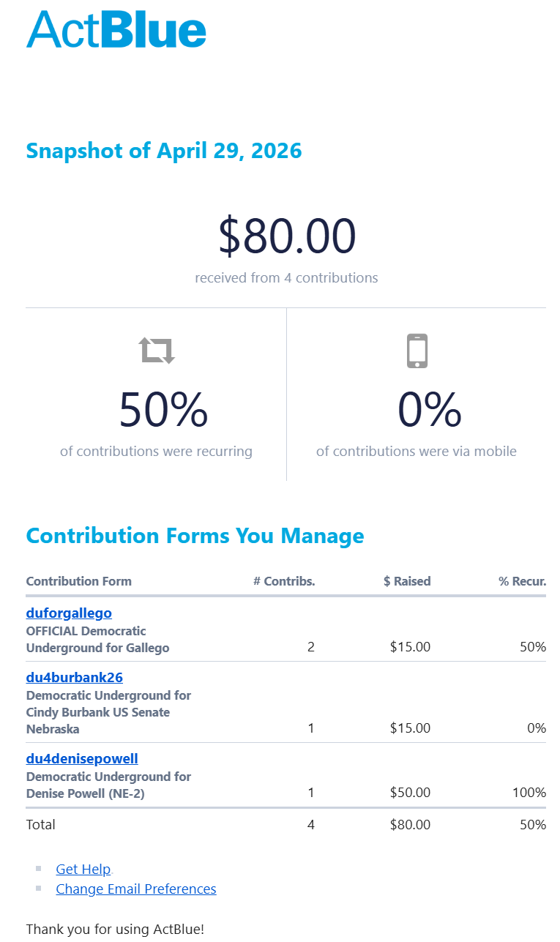Click the ActBlue logo
Viewport: 560px width, 942px height.
point(116,30)
